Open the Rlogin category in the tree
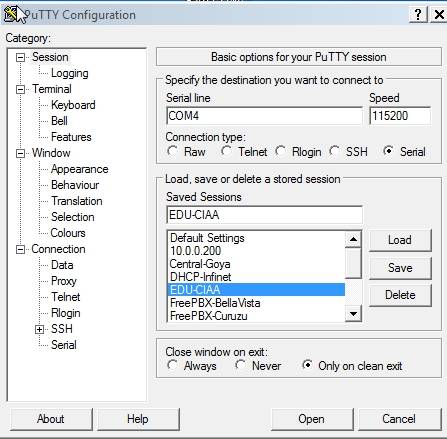Viewport: 447px width, 439px height. click(66, 313)
